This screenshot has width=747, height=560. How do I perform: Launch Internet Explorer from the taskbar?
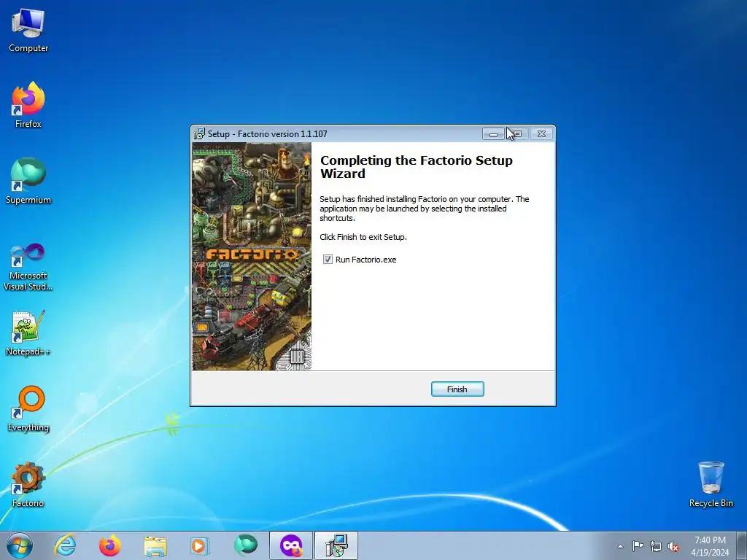coord(65,545)
